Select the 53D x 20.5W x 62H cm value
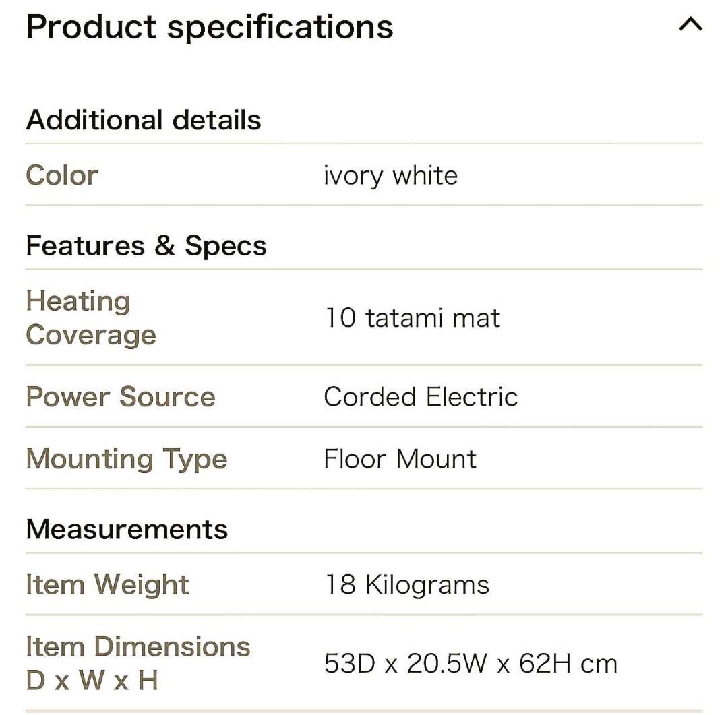 tap(470, 664)
